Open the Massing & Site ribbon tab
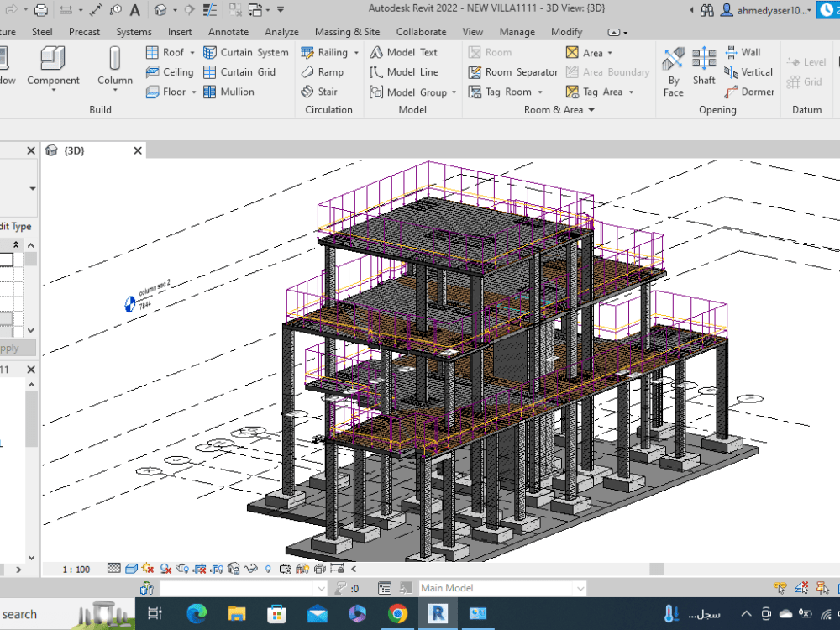The width and height of the screenshot is (840, 630). 347,32
